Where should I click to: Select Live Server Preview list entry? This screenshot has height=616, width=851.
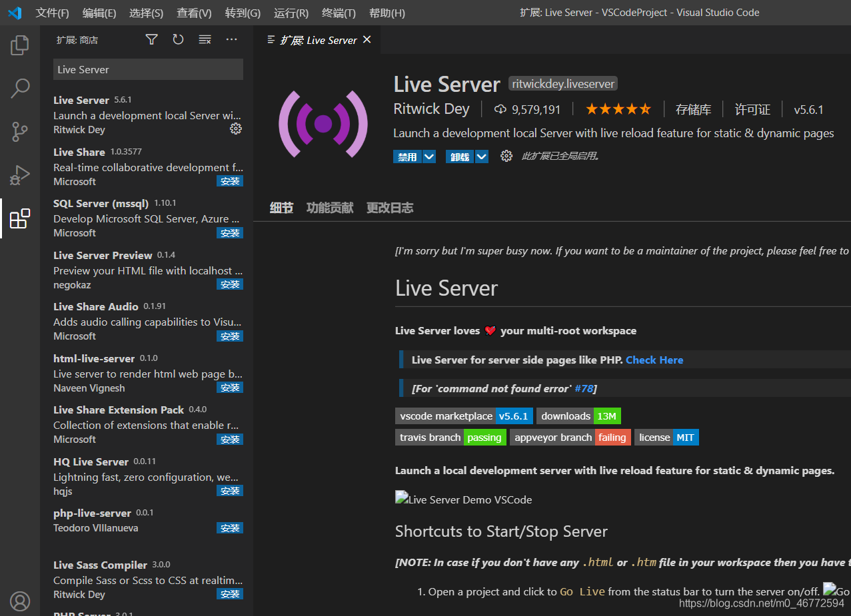pos(147,270)
